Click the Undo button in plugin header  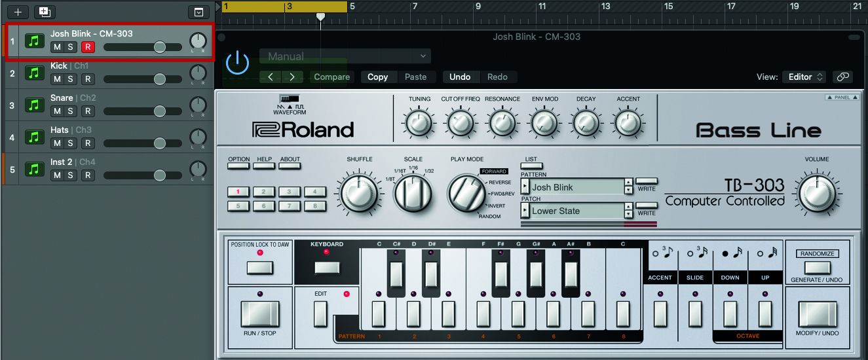460,77
